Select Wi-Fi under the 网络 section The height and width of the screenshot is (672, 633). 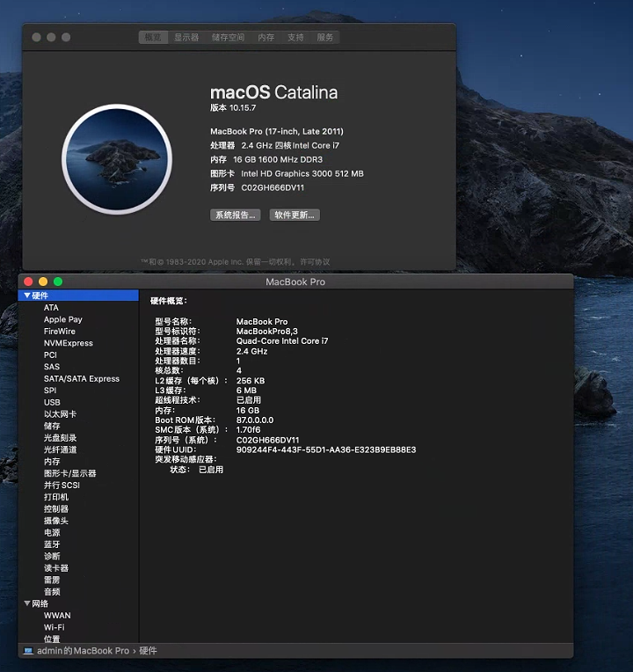[x=55, y=627]
